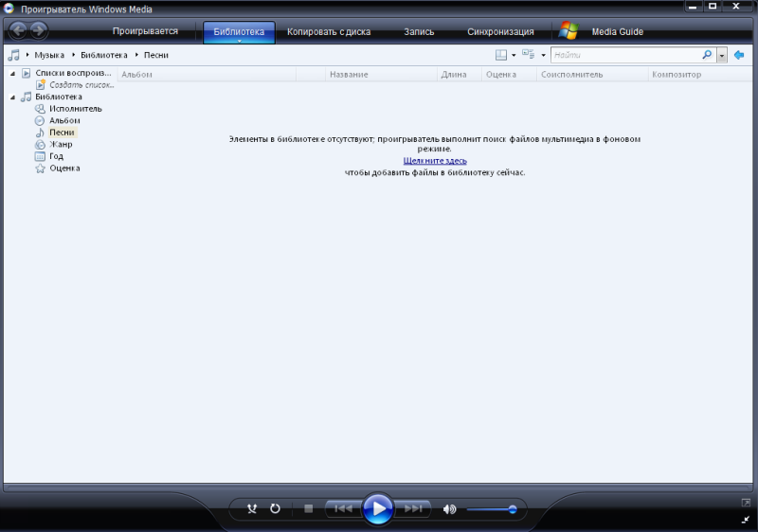Select Песни in the library tree

pyautogui.click(x=62, y=133)
